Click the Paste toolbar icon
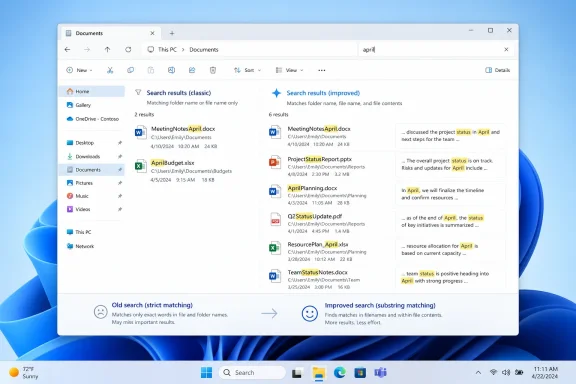The width and height of the screenshot is (576, 384). pyautogui.click(x=151, y=70)
